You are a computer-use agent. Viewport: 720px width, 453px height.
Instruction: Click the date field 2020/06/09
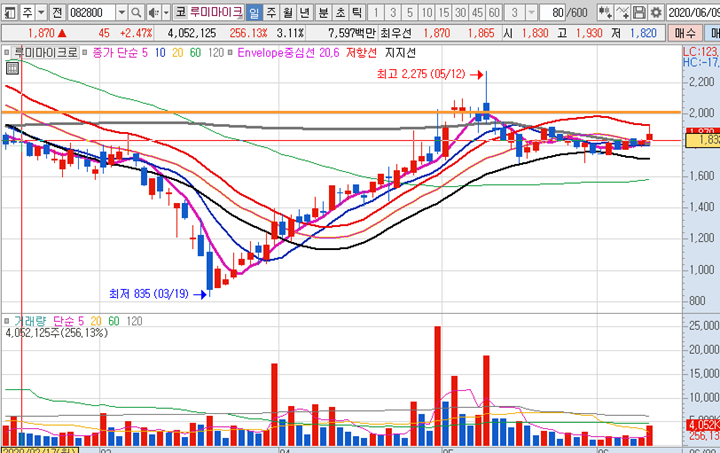tap(693, 12)
